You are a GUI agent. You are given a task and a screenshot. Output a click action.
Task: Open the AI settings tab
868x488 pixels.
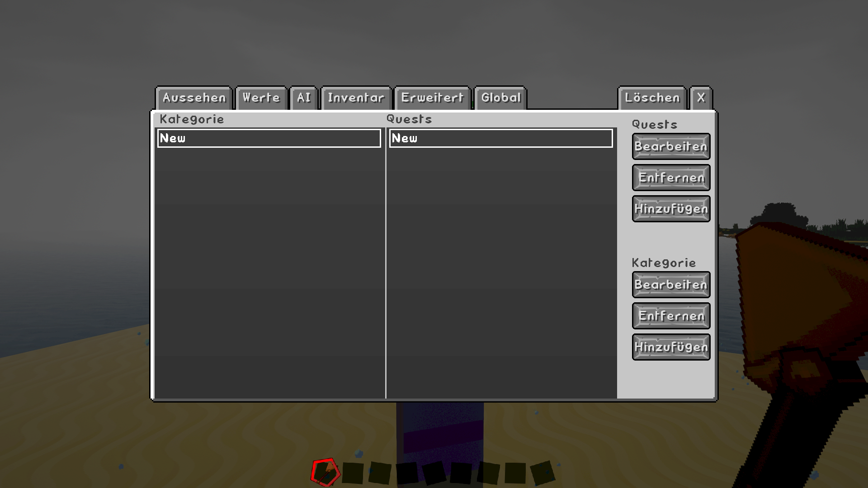[x=303, y=97]
